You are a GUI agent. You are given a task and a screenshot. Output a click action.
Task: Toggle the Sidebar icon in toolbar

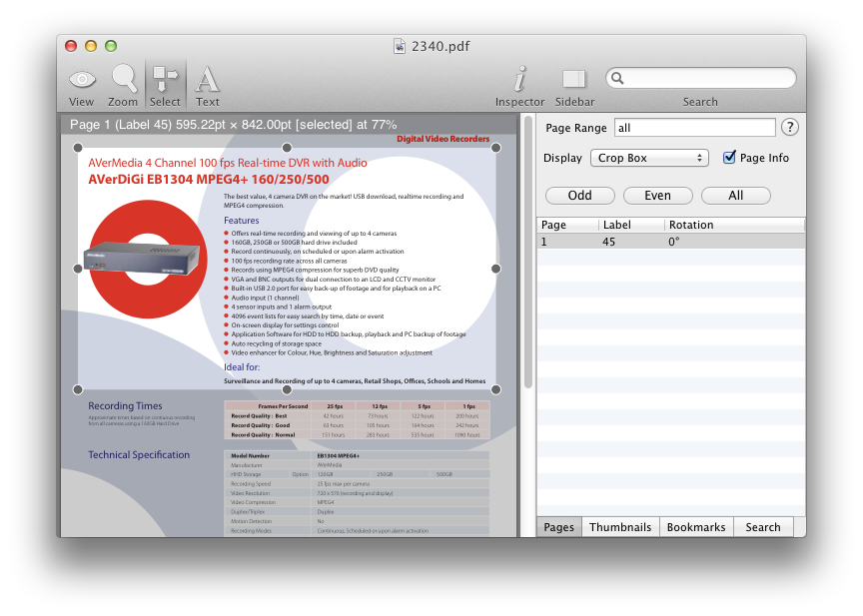574,79
